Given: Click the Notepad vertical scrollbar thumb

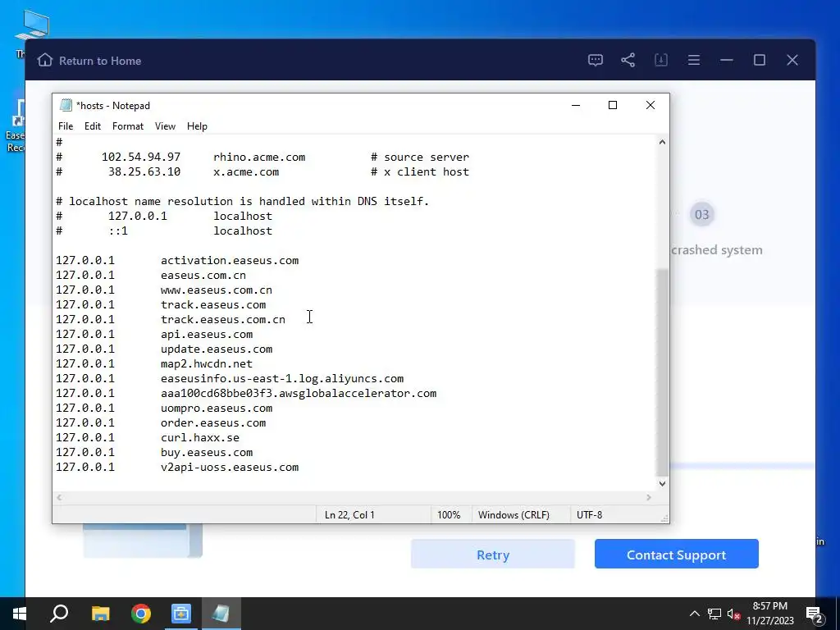Looking at the screenshot, I should pyautogui.click(x=662, y=372).
